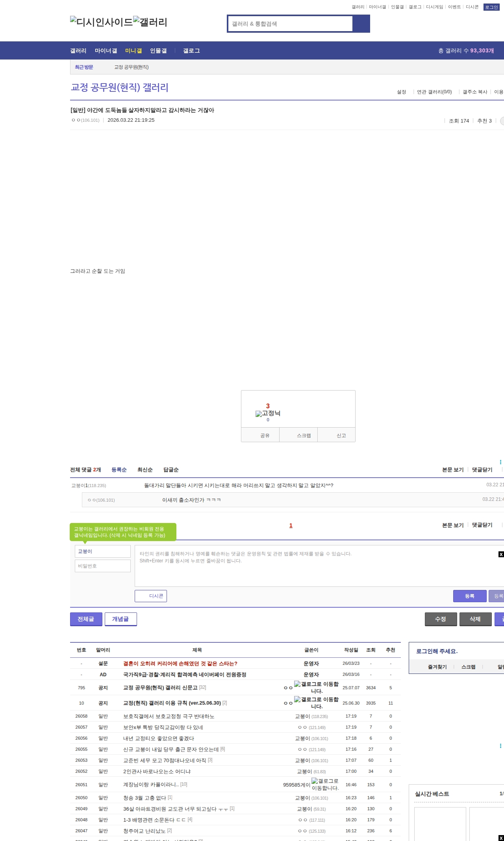The width and height of the screenshot is (504, 841).
Task: Click 수정 edit post button
Action: pos(441,619)
